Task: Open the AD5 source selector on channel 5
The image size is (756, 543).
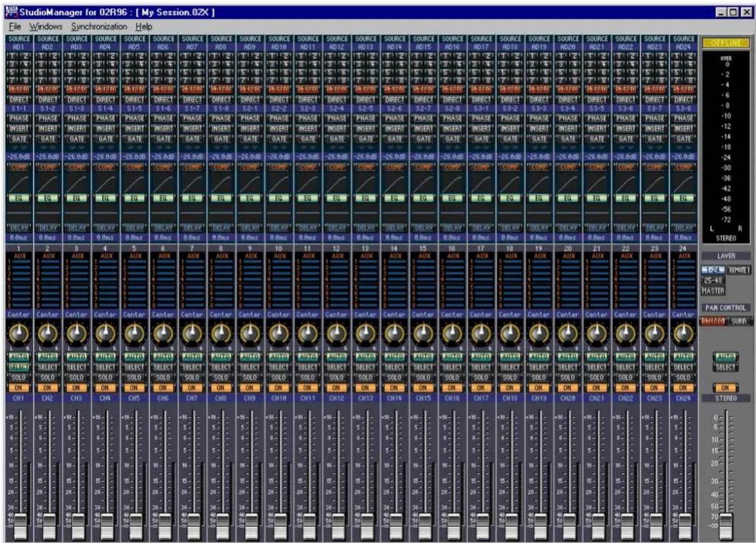Action: pos(134,48)
